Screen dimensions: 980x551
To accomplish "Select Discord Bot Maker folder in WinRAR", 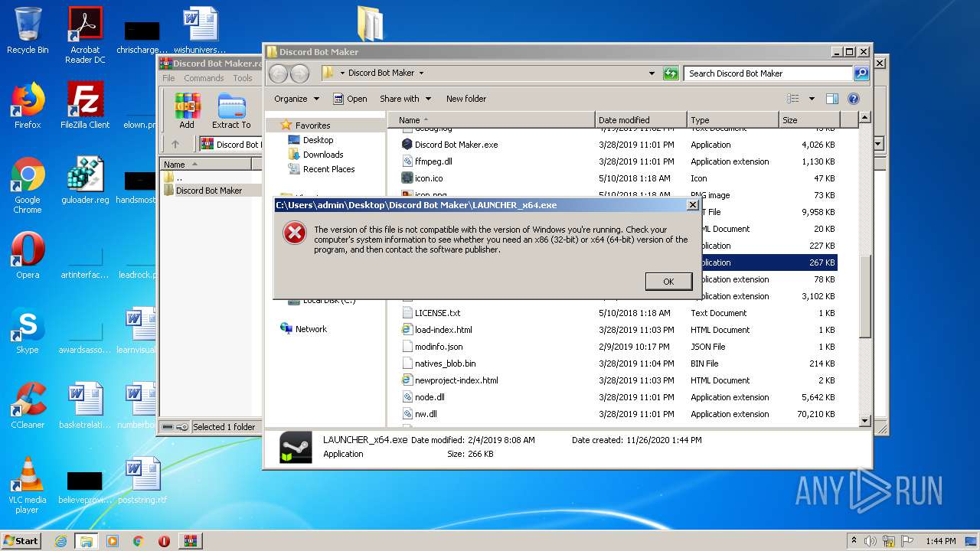I will click(x=209, y=191).
